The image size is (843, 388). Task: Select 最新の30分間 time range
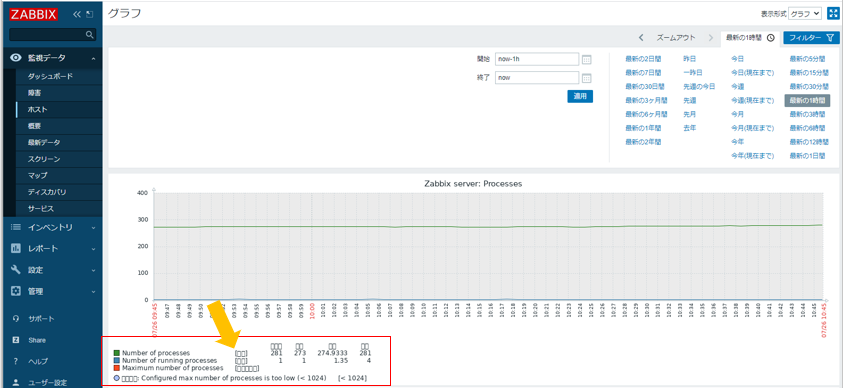point(809,86)
